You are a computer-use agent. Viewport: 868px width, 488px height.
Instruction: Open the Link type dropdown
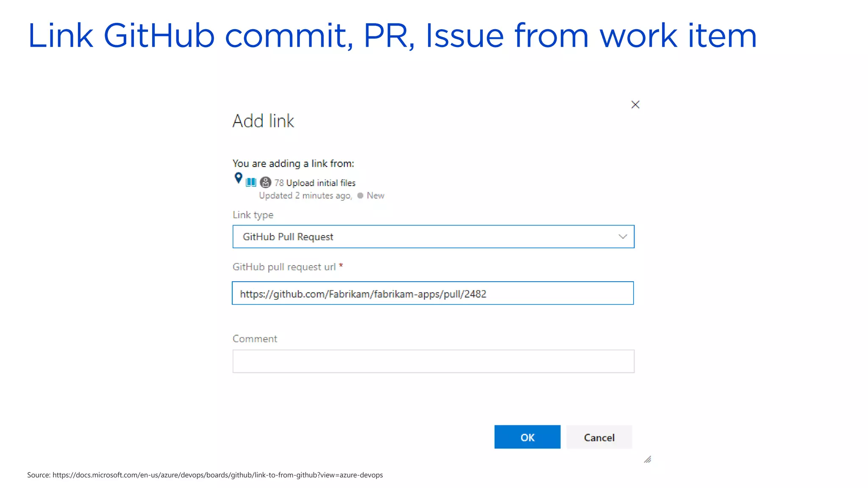[433, 237]
